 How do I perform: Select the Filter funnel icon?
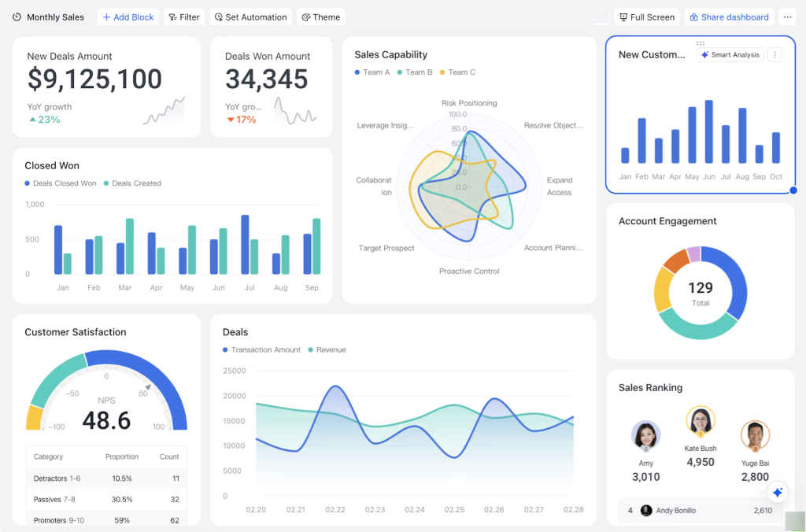172,17
